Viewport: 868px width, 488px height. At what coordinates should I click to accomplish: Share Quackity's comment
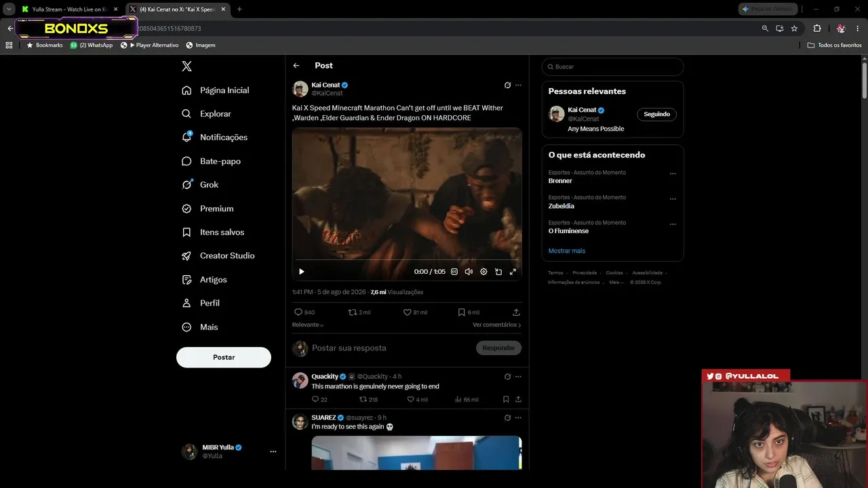(518, 399)
